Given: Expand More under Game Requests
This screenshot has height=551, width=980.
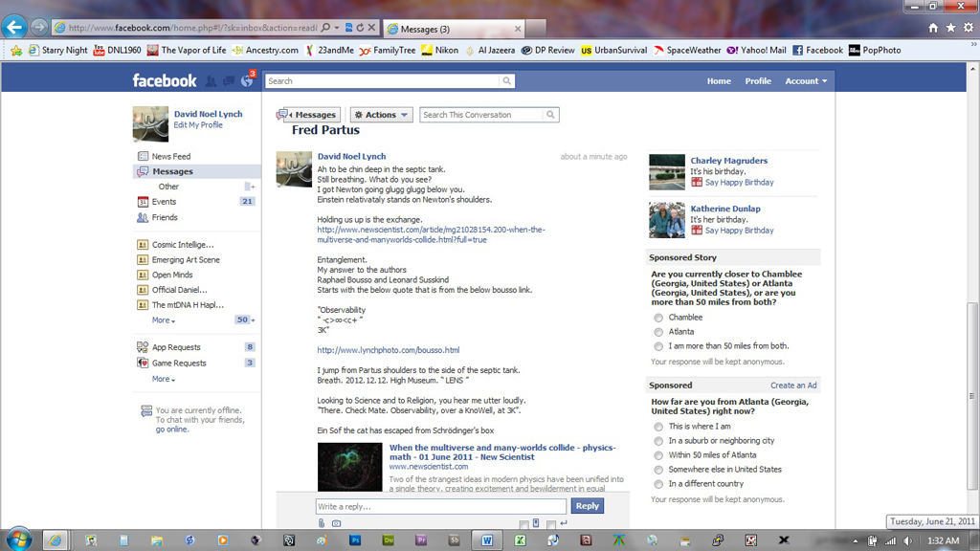Looking at the screenshot, I should coord(163,379).
